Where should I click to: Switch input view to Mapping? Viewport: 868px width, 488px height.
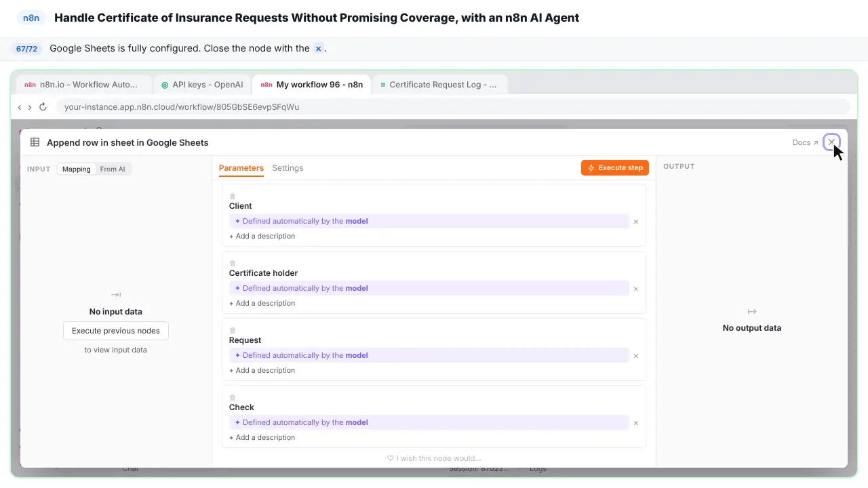click(x=77, y=169)
